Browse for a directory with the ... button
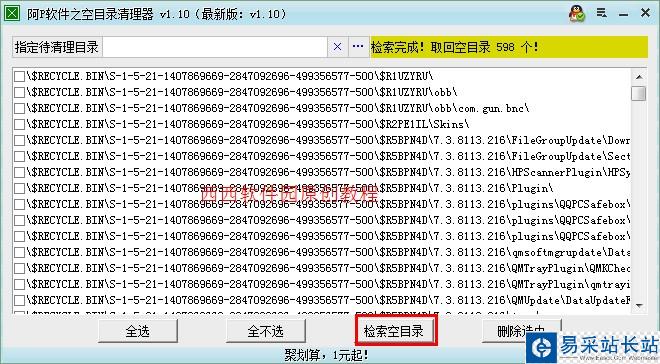Image resolution: width=660 pixels, height=364 pixels. pyautogui.click(x=358, y=47)
